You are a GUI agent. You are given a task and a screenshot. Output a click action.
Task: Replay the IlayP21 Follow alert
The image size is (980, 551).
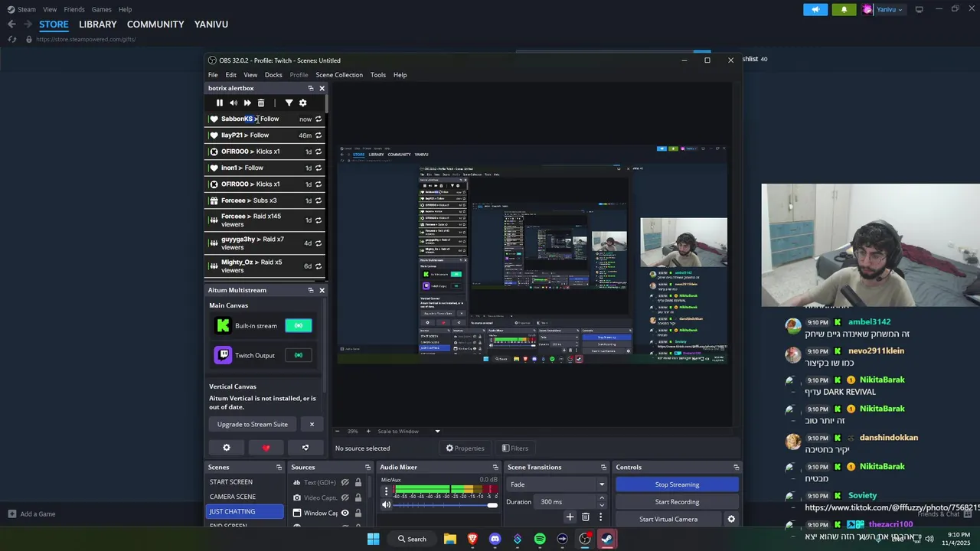[318, 135]
